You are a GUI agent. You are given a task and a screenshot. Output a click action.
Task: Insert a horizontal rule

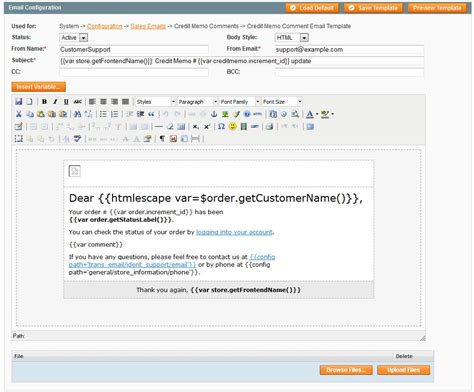(x=159, y=127)
